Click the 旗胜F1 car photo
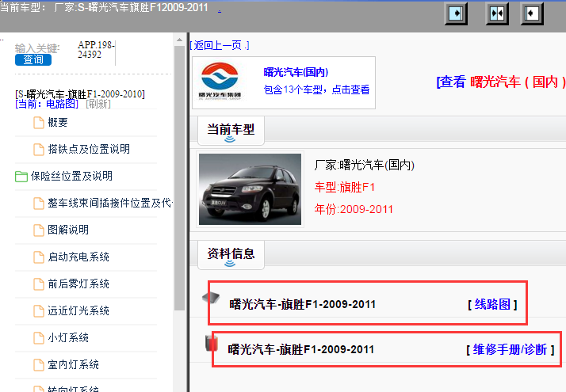Screen dimensions: 566x392 tap(250, 189)
